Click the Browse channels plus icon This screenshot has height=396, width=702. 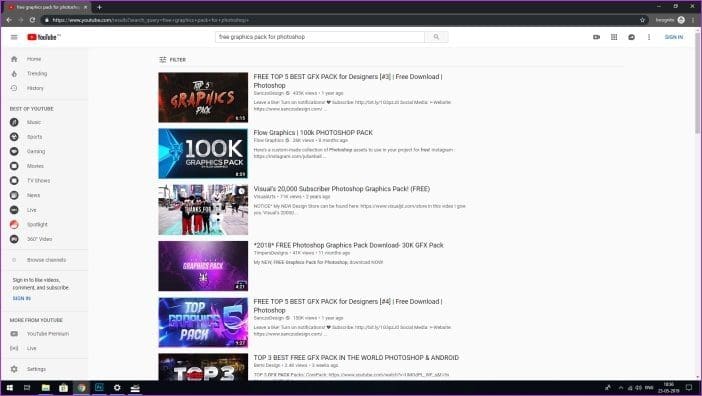[14, 260]
